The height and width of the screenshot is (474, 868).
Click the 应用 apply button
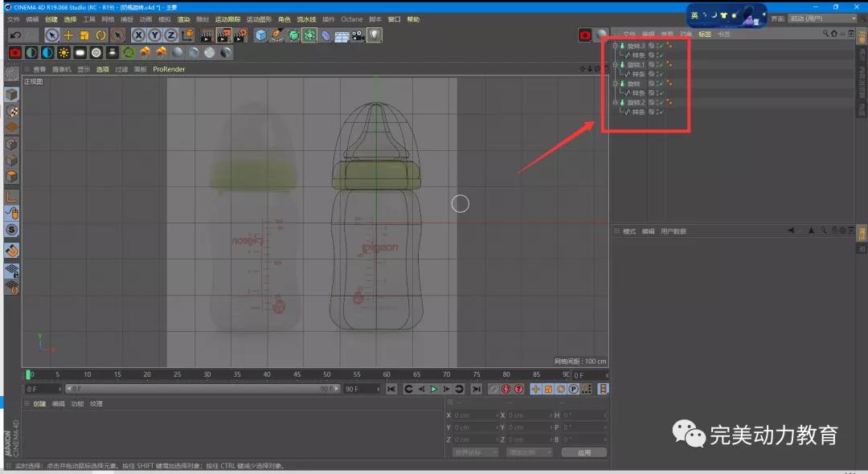(x=584, y=452)
